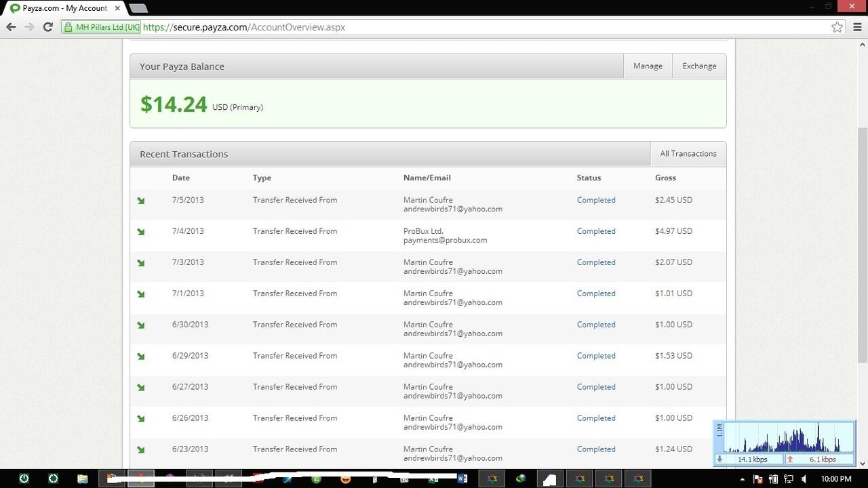Show hidden system tray icons
Screen dimensions: 868x488
(x=743, y=479)
